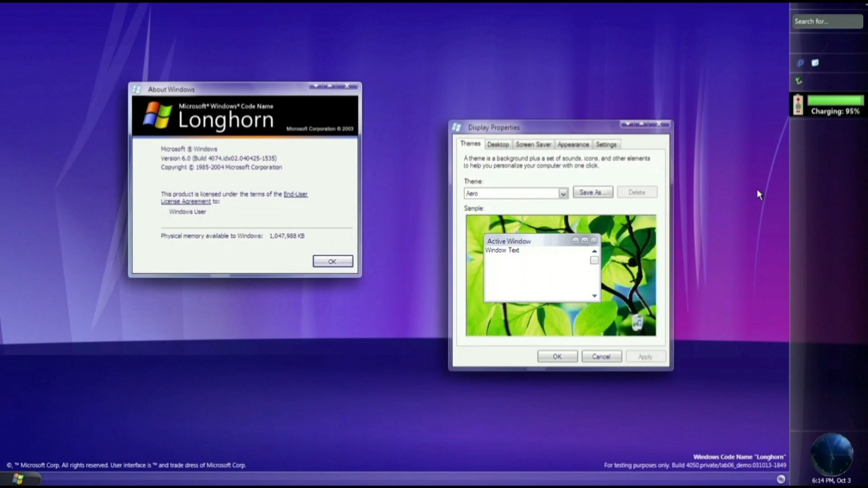Click the Windows flag icon in Display Properties title bar

(x=456, y=127)
